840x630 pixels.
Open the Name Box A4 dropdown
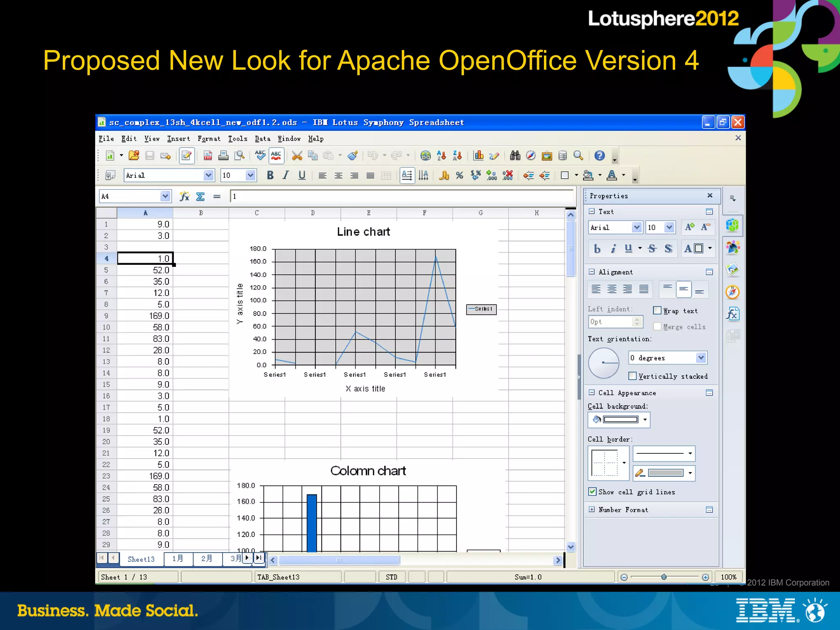[165, 196]
